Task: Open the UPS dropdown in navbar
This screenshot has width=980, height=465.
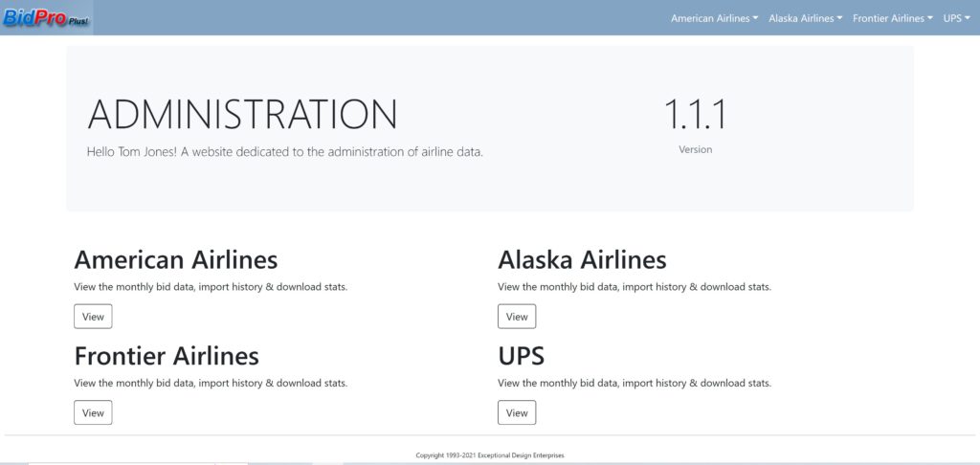Action: (x=956, y=18)
